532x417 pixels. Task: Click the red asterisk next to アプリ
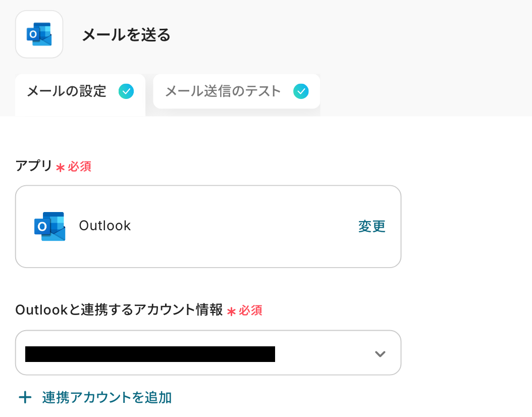tap(61, 168)
